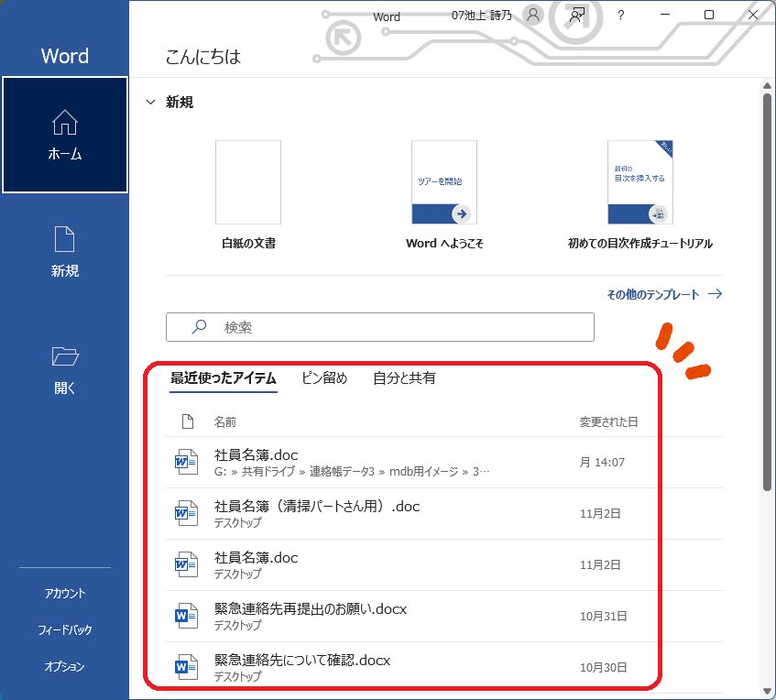Open the Home (ホーム) sidebar icon
This screenshot has width=776, height=700.
click(65, 122)
